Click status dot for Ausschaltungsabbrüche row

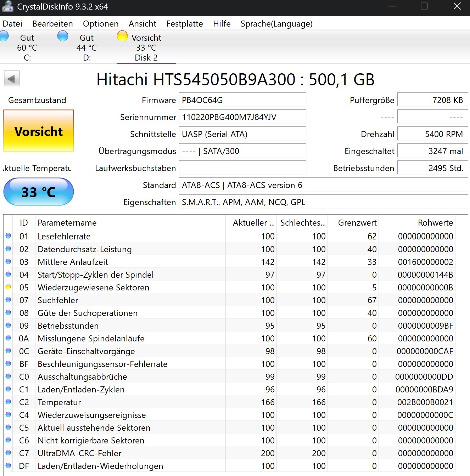(8, 376)
